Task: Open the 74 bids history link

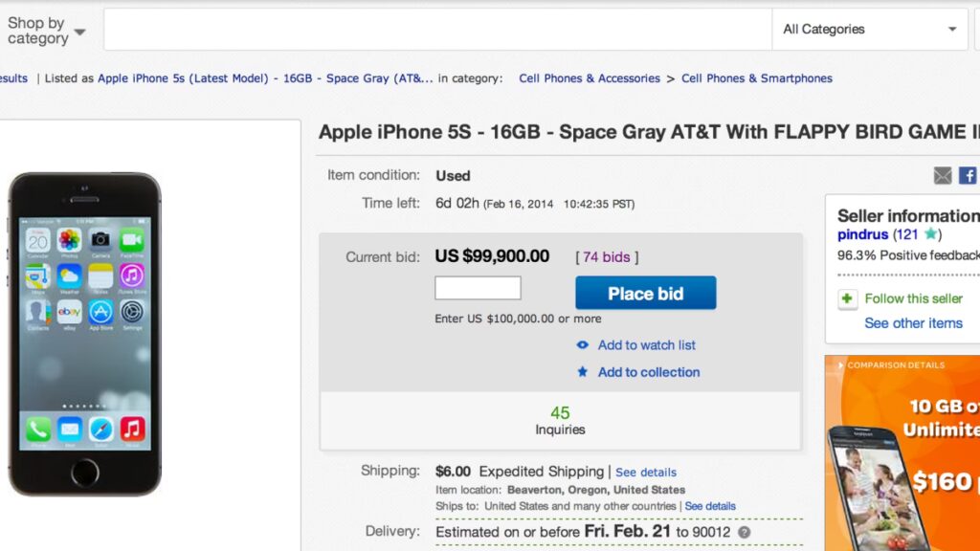Action: 606,257
